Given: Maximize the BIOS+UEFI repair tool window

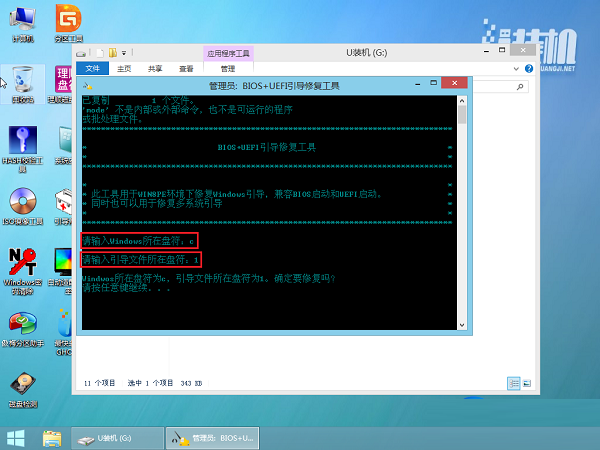Looking at the screenshot, I should (434, 83).
